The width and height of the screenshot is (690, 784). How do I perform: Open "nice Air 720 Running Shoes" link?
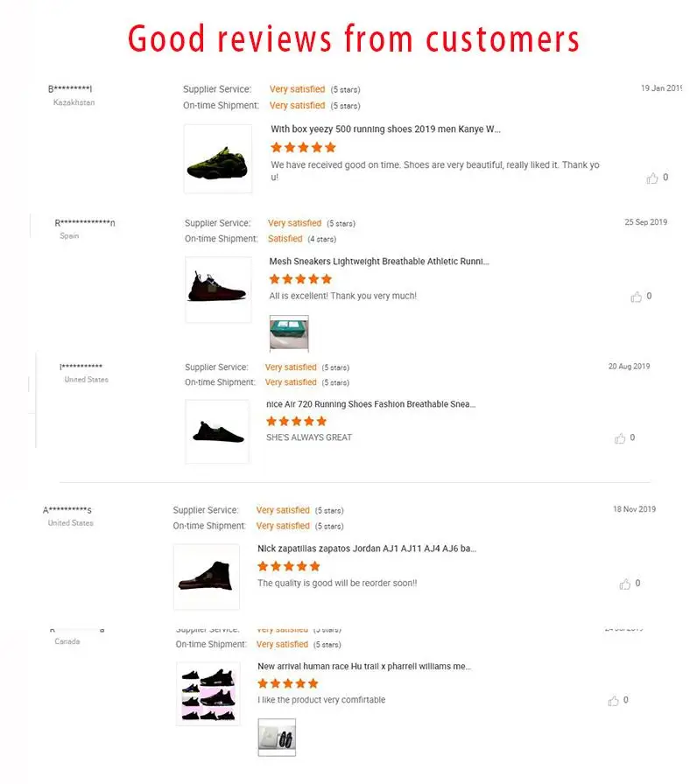[370, 404]
